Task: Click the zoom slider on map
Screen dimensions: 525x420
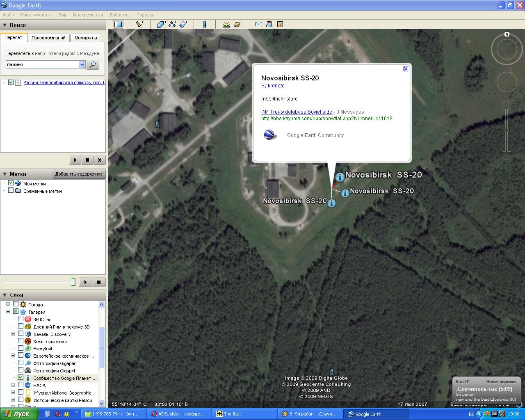Action: pos(507,130)
